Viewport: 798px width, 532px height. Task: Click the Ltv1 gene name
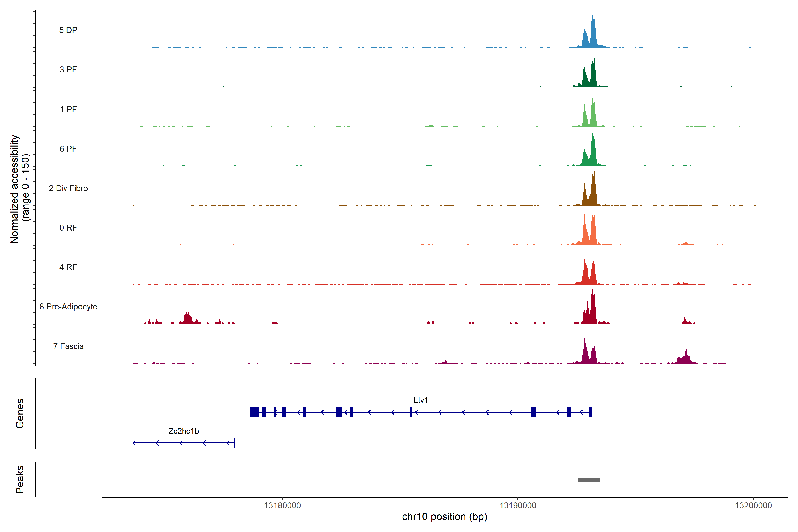point(420,400)
